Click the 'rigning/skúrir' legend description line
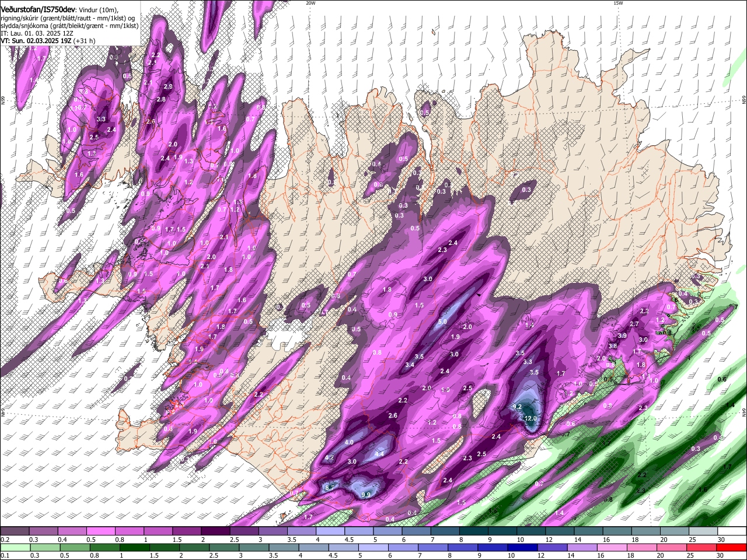 (x=68, y=18)
